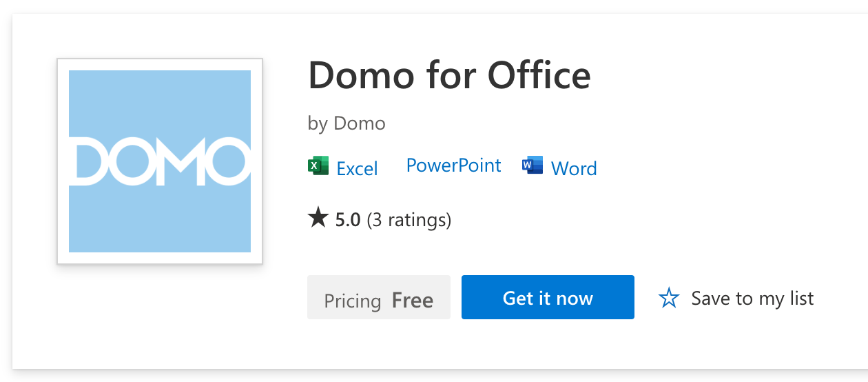Click the Domo for Office title
The width and height of the screenshot is (868, 382).
(x=449, y=75)
